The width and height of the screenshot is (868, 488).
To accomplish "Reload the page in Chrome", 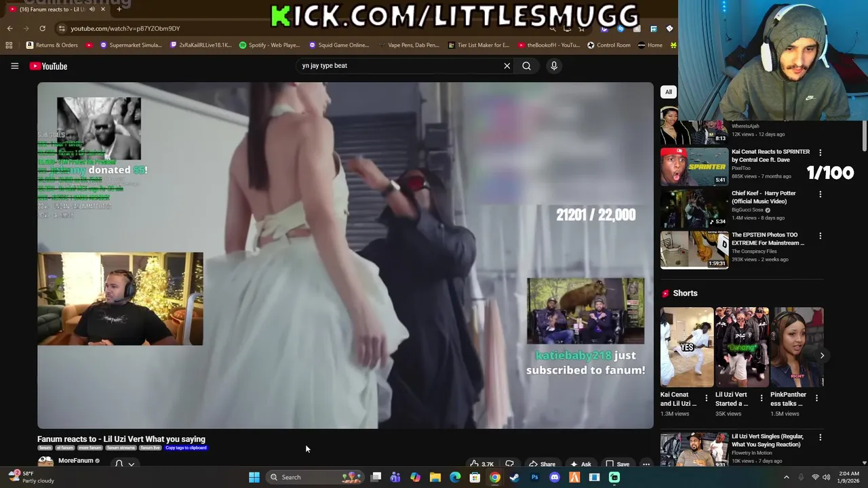I will pyautogui.click(x=42, y=28).
